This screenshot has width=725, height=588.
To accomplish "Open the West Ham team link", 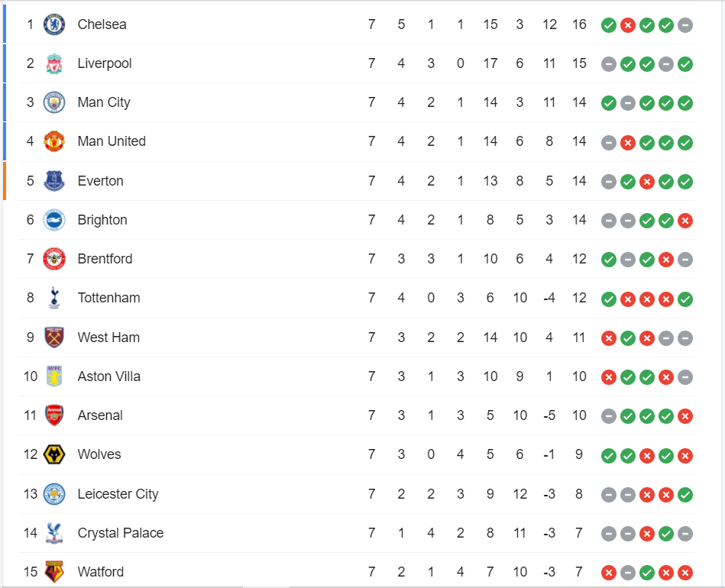I will pos(108,338).
